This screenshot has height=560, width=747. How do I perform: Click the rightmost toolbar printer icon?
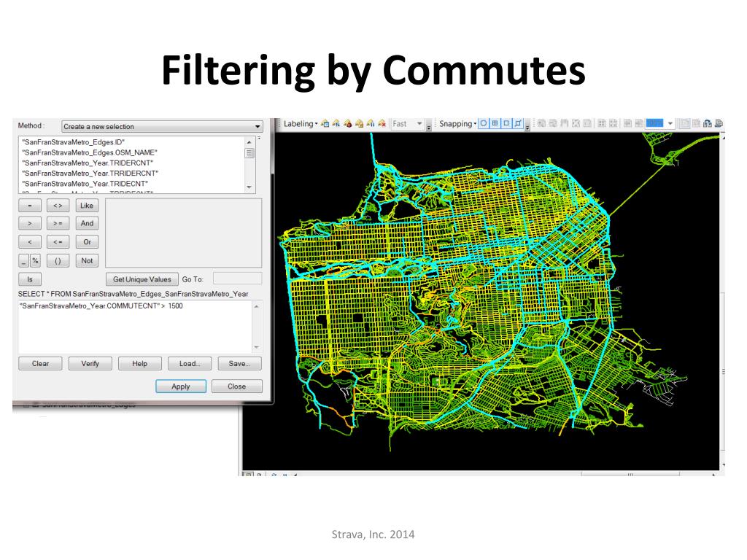click(x=719, y=124)
